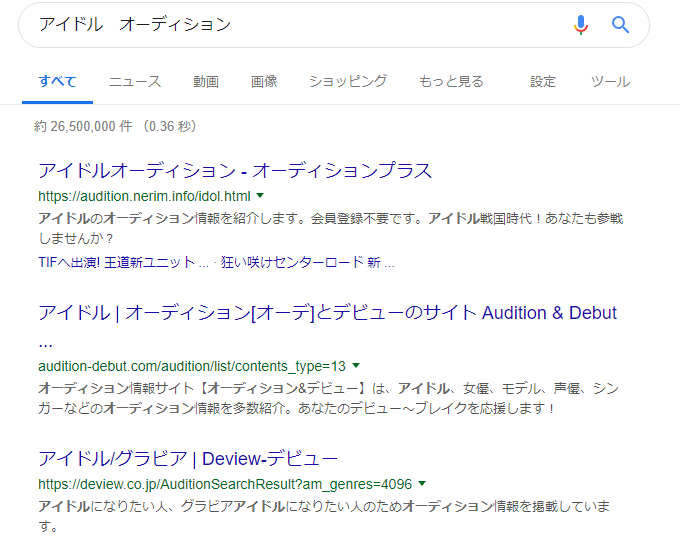
Task: Click the https://audition.nerim.info/idol.html URL text
Action: pos(144,196)
